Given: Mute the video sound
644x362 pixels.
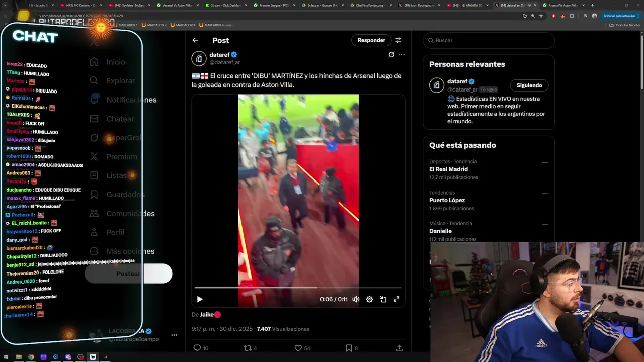Looking at the screenshot, I should click(x=356, y=299).
